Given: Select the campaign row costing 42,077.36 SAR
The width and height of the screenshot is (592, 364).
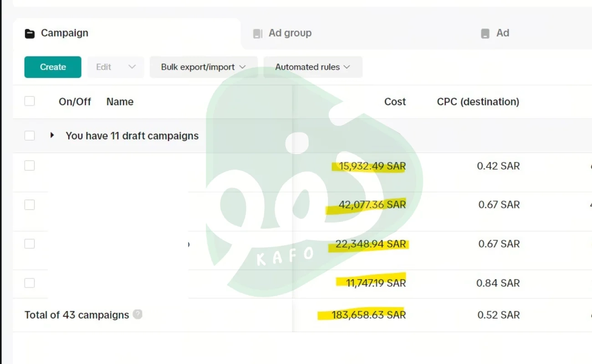Looking at the screenshot, I should point(30,205).
